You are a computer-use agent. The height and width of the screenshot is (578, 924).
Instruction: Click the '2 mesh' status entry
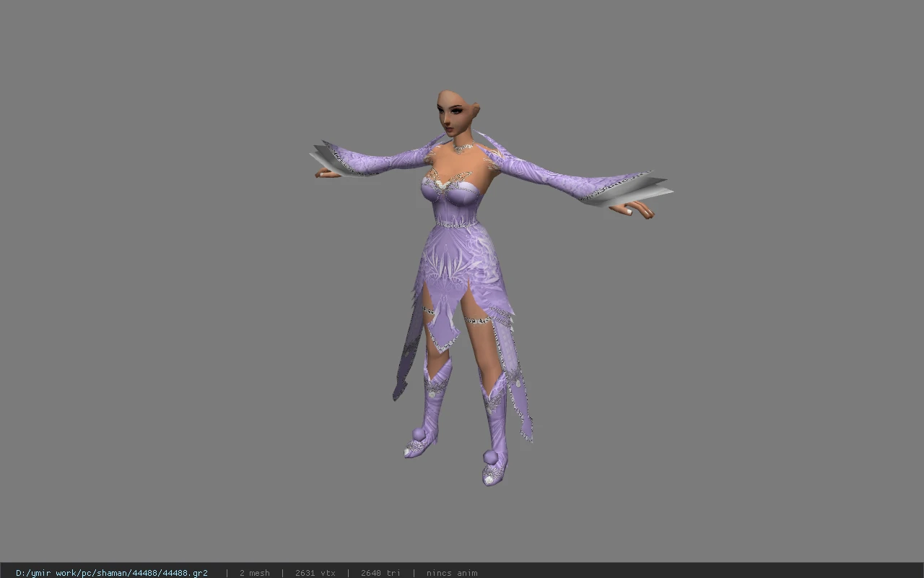click(255, 573)
